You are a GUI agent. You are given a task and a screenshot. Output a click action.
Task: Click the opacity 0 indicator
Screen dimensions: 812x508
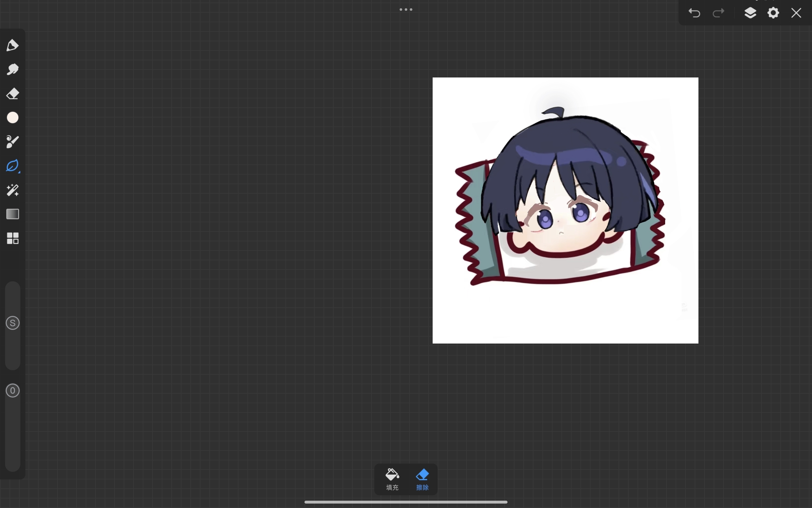click(13, 391)
